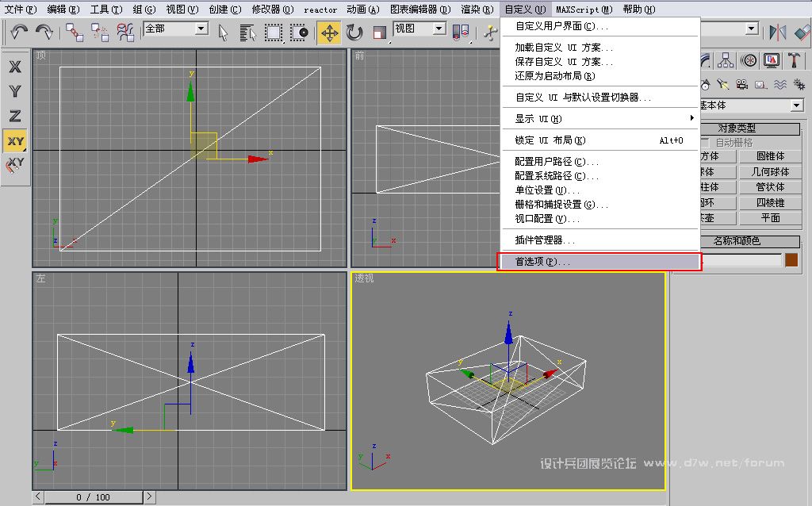This screenshot has width=812, height=506.
Task: Choose 首选项 from the menu
Action: pyautogui.click(x=599, y=262)
